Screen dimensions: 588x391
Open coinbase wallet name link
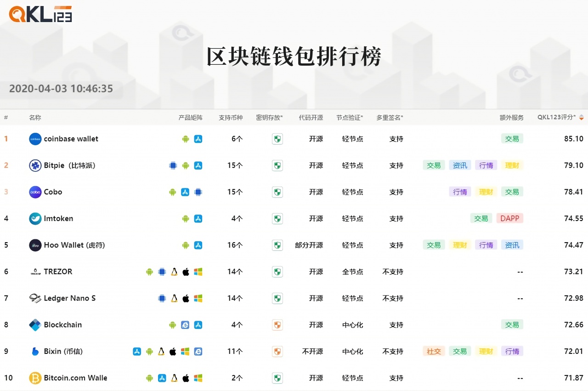click(71, 139)
